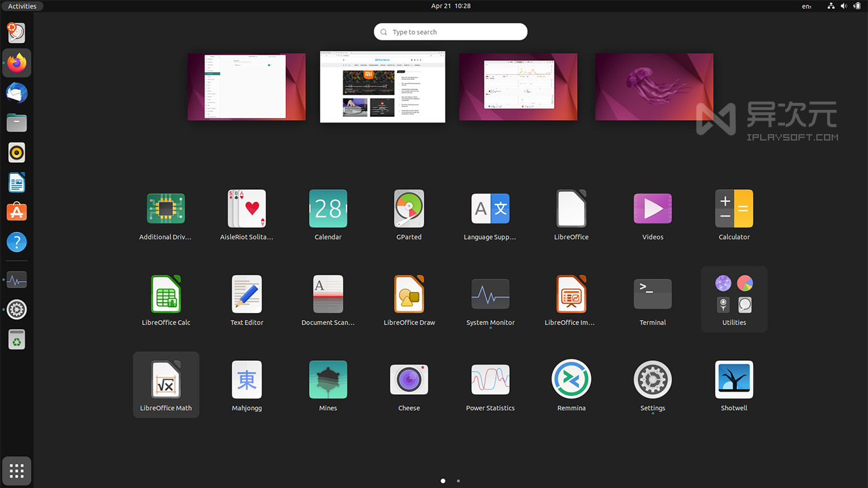Open the Activities menu
This screenshot has width=868, height=488.
tap(22, 6)
